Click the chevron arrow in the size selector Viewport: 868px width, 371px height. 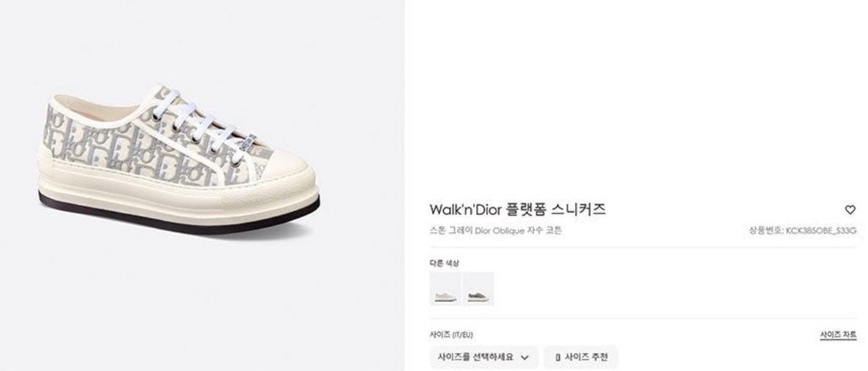point(525,357)
